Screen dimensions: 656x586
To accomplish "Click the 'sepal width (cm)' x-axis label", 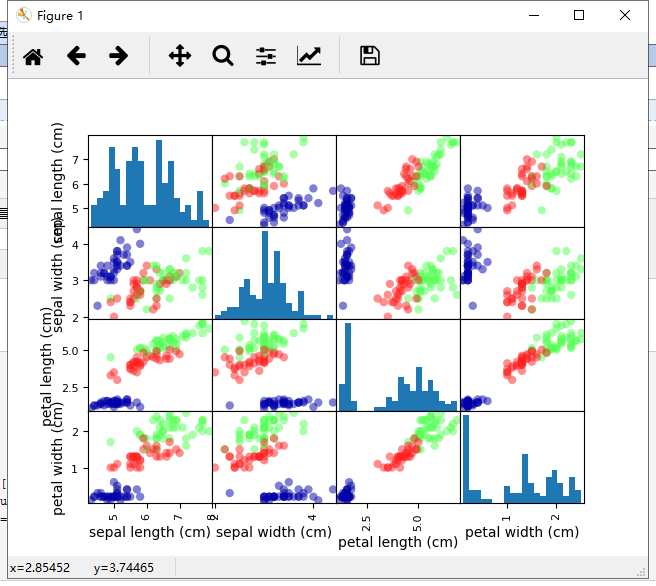I will tap(274, 532).
